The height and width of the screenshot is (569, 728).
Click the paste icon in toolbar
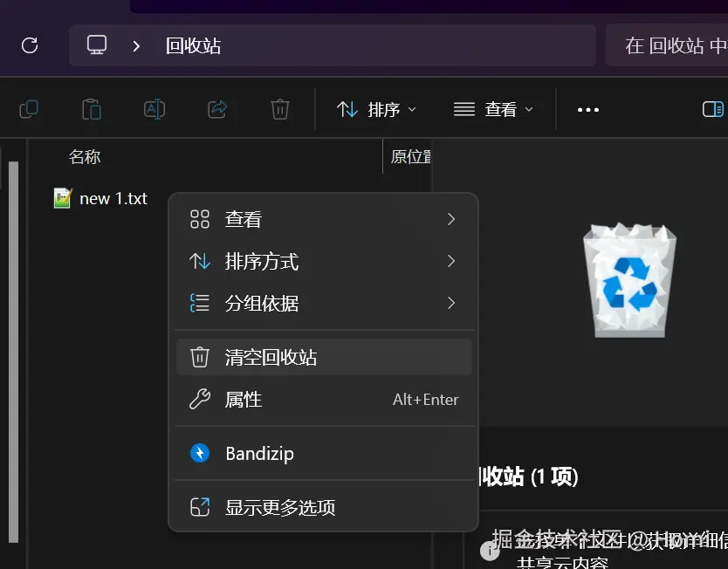[92, 110]
